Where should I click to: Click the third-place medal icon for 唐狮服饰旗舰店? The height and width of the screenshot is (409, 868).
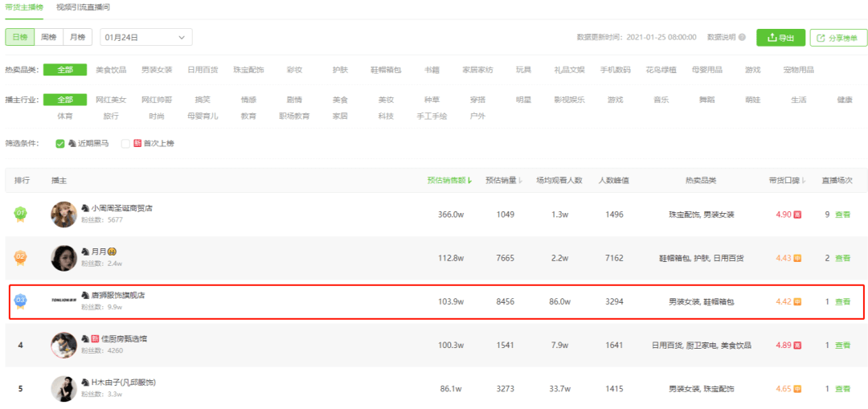pyautogui.click(x=20, y=301)
